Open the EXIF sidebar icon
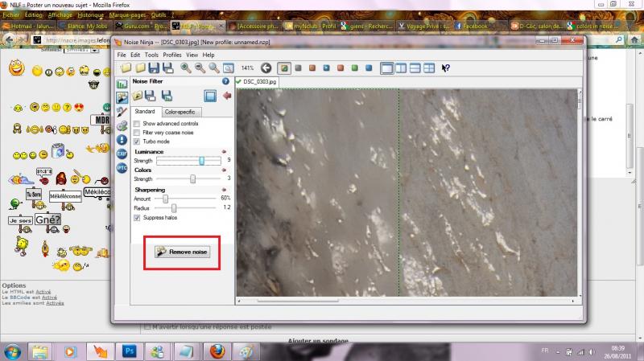The height and width of the screenshot is (361, 644). [122, 154]
